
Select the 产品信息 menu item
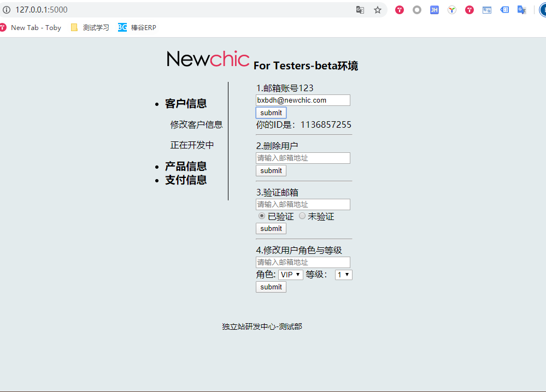186,166
